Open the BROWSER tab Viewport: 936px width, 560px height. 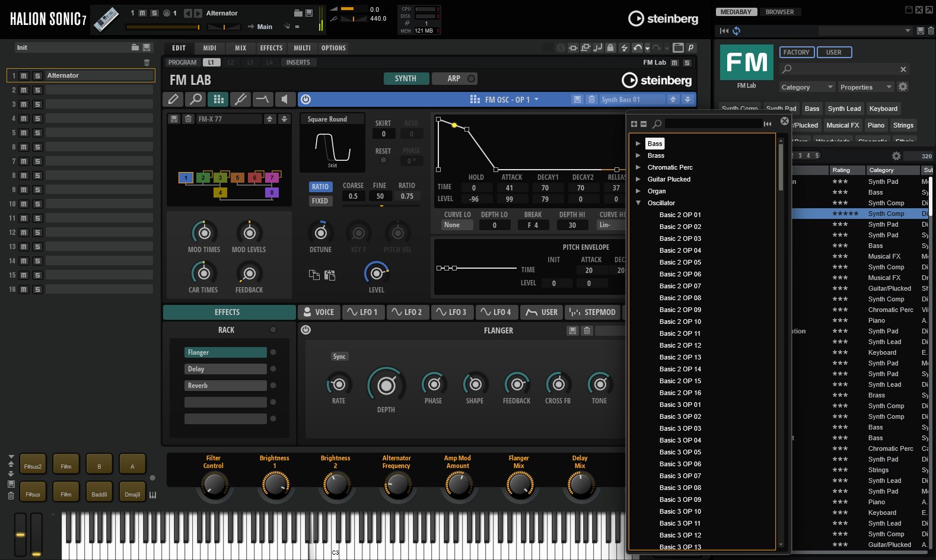(779, 12)
